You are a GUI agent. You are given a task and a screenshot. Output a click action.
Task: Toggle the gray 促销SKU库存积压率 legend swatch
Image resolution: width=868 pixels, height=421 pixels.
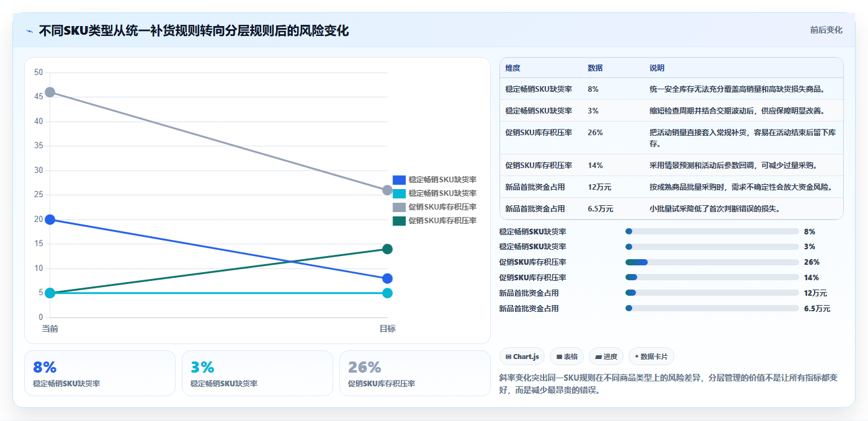399,207
